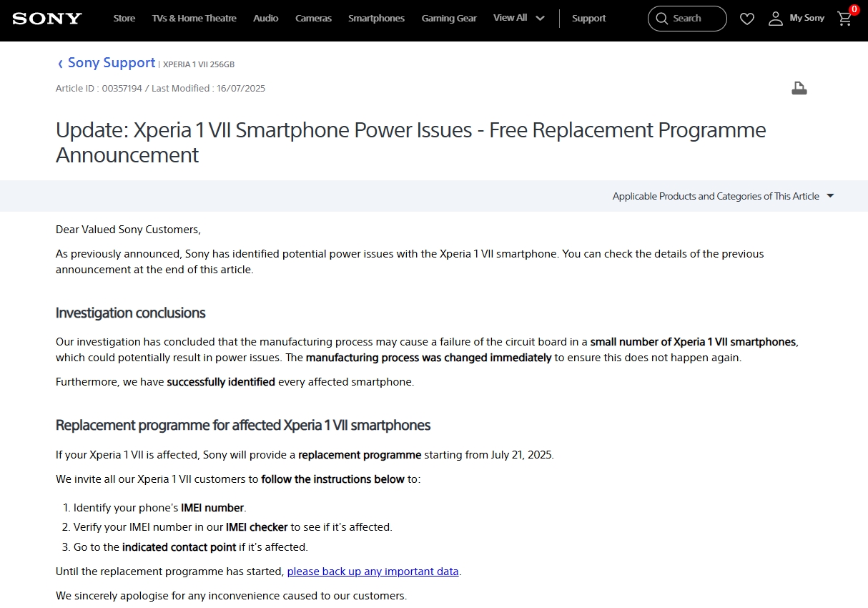Expand the View All dropdown
868x608 pixels.
pyautogui.click(x=519, y=18)
